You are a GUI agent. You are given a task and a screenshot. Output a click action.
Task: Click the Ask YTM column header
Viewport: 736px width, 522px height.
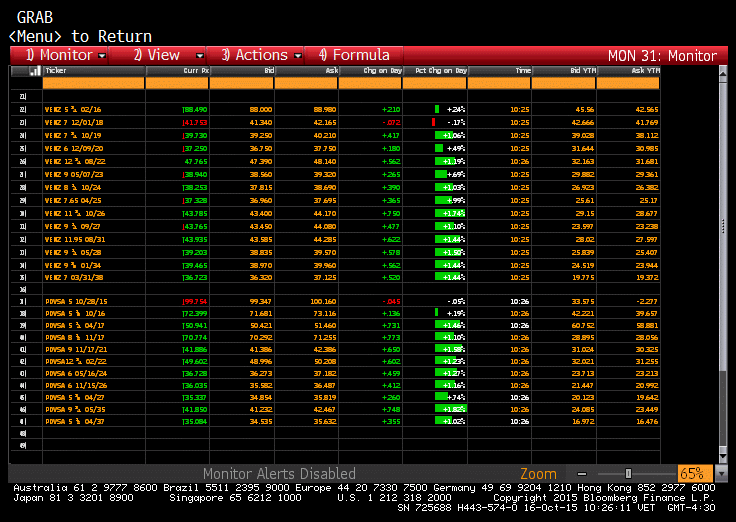pos(628,71)
